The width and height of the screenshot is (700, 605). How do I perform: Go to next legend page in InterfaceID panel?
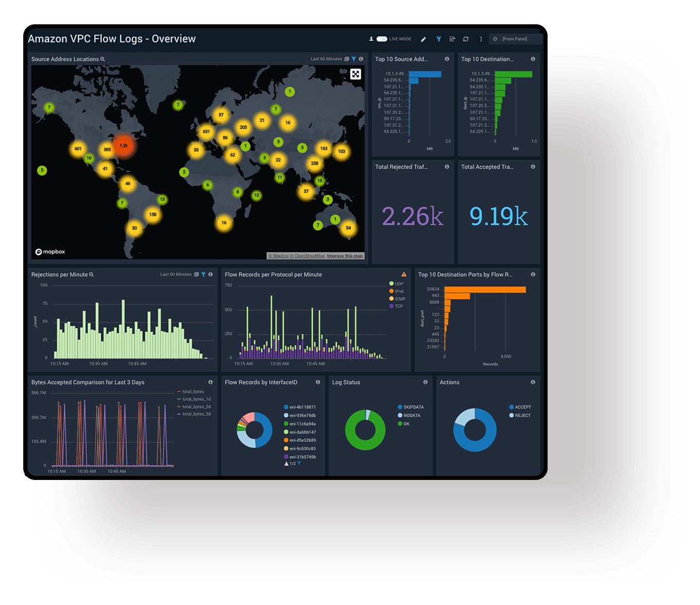(299, 464)
